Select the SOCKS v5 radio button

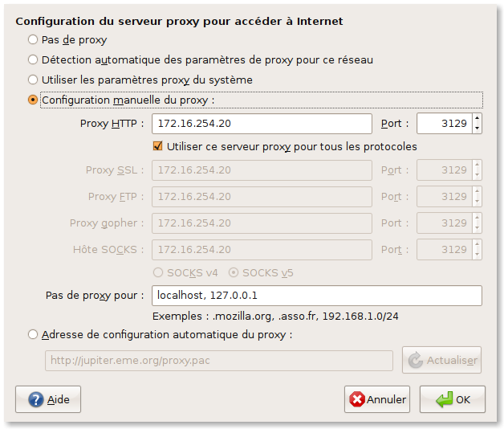234,272
